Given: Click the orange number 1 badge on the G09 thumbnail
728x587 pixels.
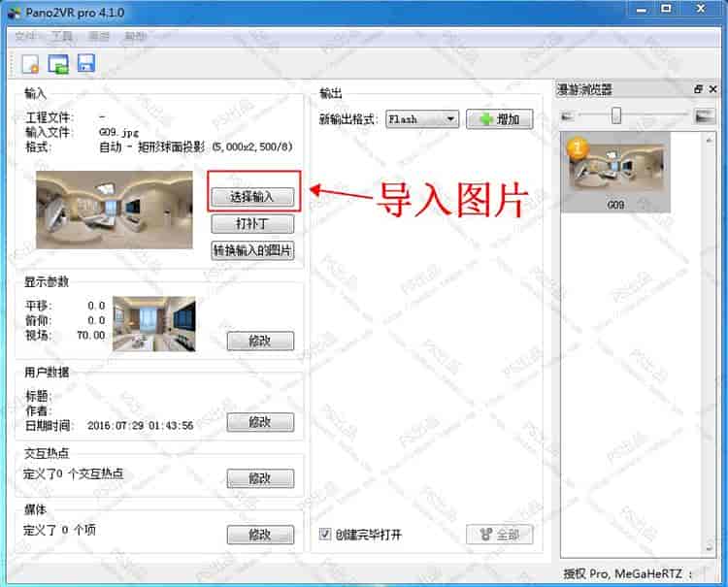Looking at the screenshot, I should (578, 148).
